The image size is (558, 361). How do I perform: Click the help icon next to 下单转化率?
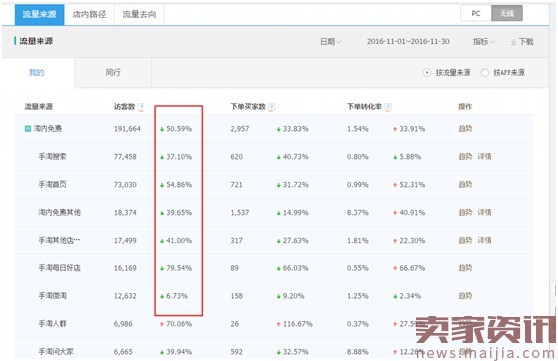click(x=388, y=107)
